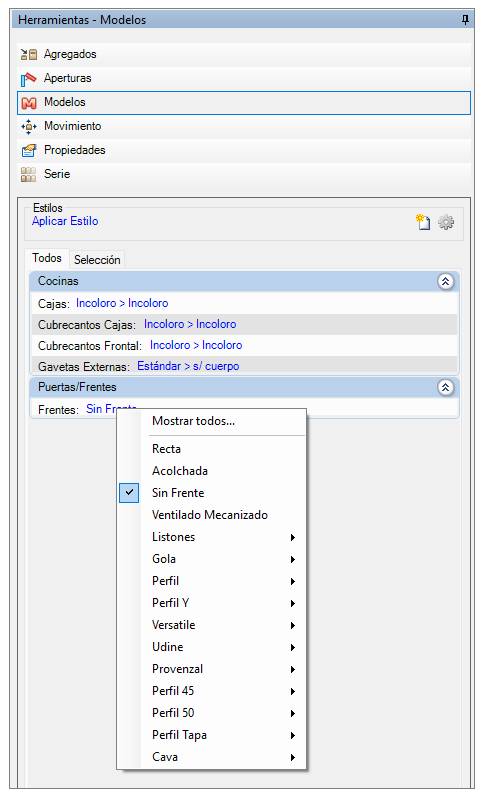This screenshot has height=799, width=480.
Task: Expand the Gola submenu arrow
Action: coord(293,560)
